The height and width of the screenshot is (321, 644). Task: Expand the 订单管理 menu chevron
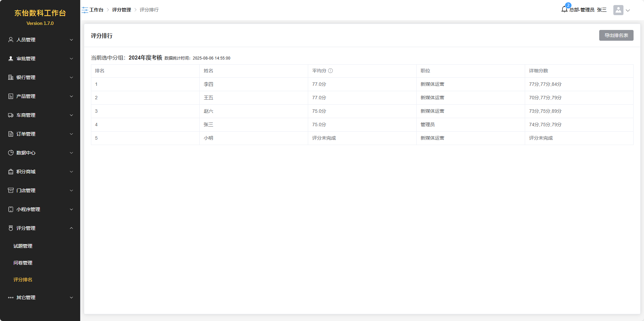point(71,134)
